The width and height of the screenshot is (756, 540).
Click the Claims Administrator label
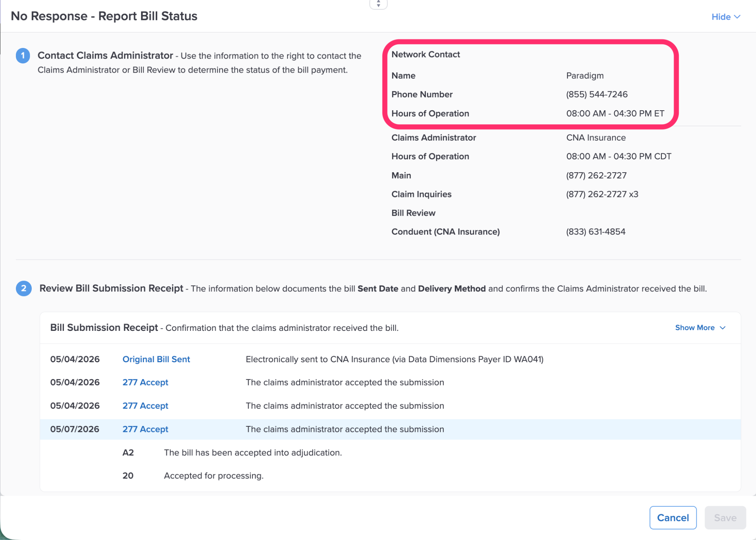tap(434, 138)
